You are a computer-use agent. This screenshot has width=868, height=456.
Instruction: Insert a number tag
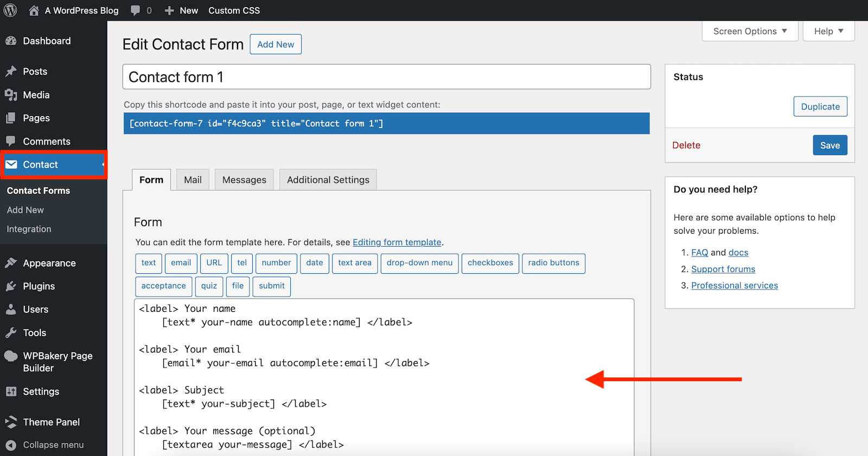[x=277, y=263]
